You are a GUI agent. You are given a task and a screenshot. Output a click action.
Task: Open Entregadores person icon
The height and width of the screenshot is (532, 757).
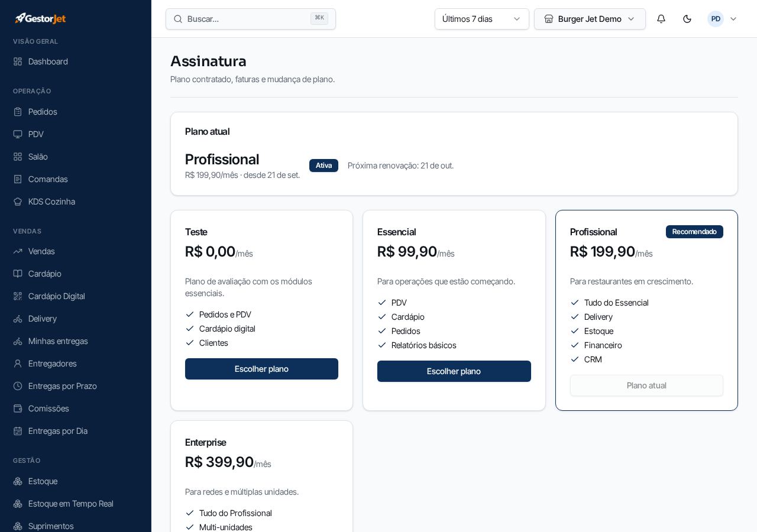coord(18,364)
